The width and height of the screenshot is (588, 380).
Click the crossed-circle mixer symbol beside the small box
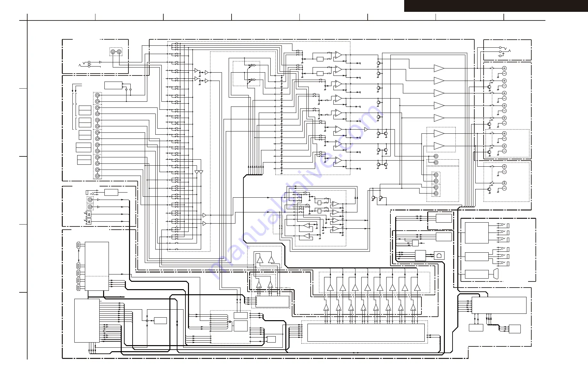[x=147, y=321]
